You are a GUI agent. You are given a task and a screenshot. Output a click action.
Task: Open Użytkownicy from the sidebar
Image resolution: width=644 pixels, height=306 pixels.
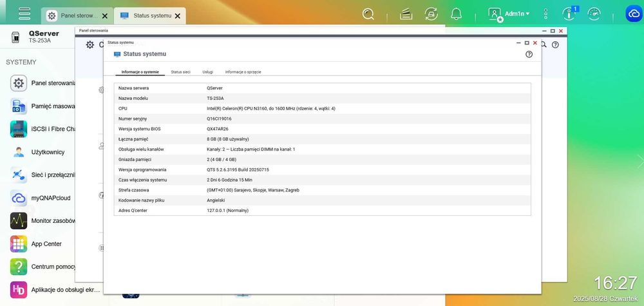point(38,152)
